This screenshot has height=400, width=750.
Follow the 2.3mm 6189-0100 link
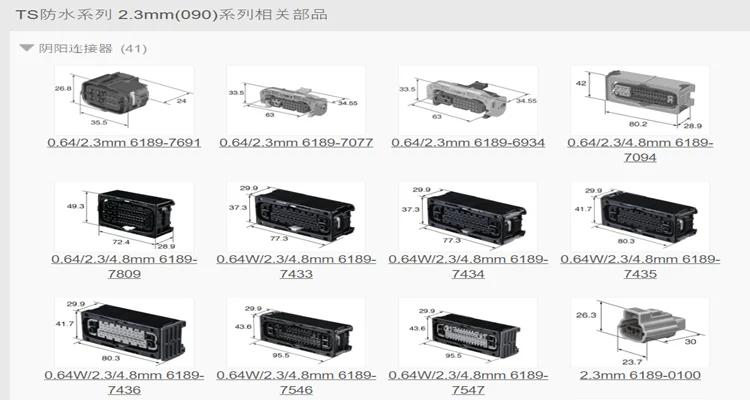coord(640,375)
